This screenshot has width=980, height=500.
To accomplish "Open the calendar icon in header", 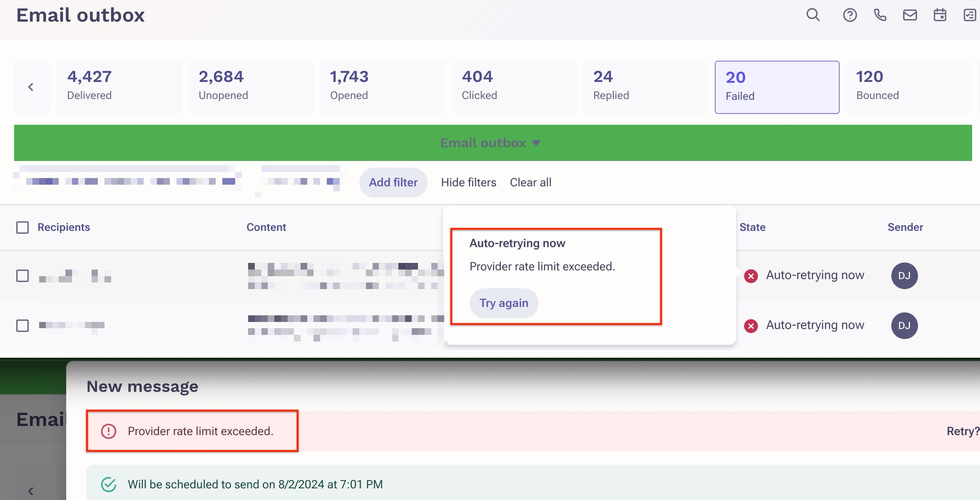I will pyautogui.click(x=940, y=15).
